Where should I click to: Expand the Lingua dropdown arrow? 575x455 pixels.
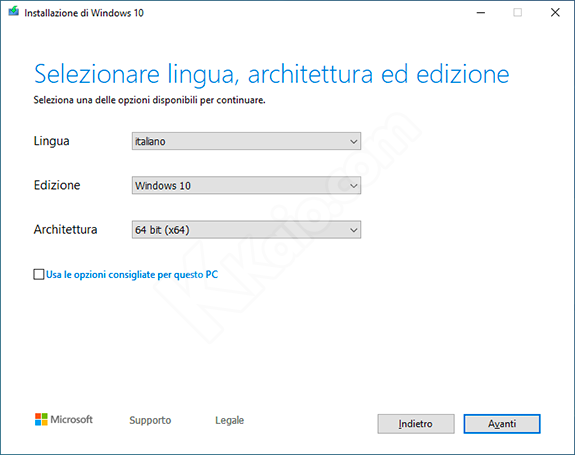[354, 142]
